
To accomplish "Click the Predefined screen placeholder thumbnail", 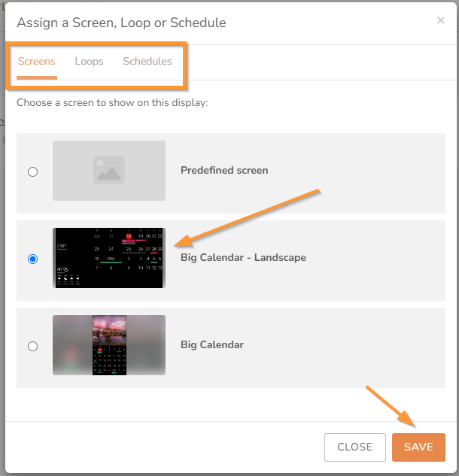I will pyautogui.click(x=109, y=171).
